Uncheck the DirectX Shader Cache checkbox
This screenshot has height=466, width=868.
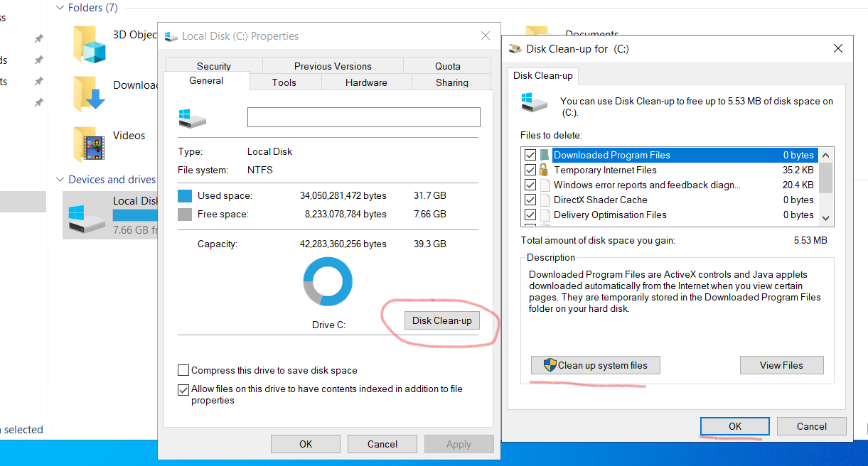(x=530, y=200)
